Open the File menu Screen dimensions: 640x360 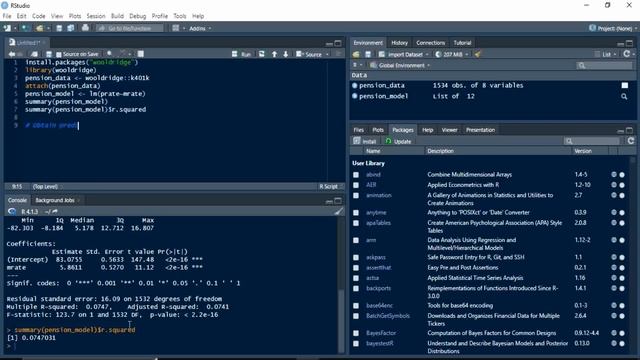[7, 16]
